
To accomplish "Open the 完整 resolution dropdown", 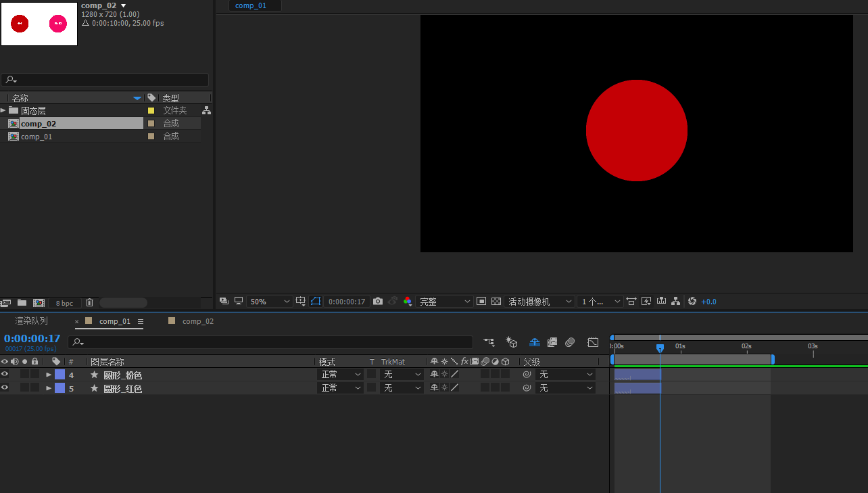I will coord(445,302).
